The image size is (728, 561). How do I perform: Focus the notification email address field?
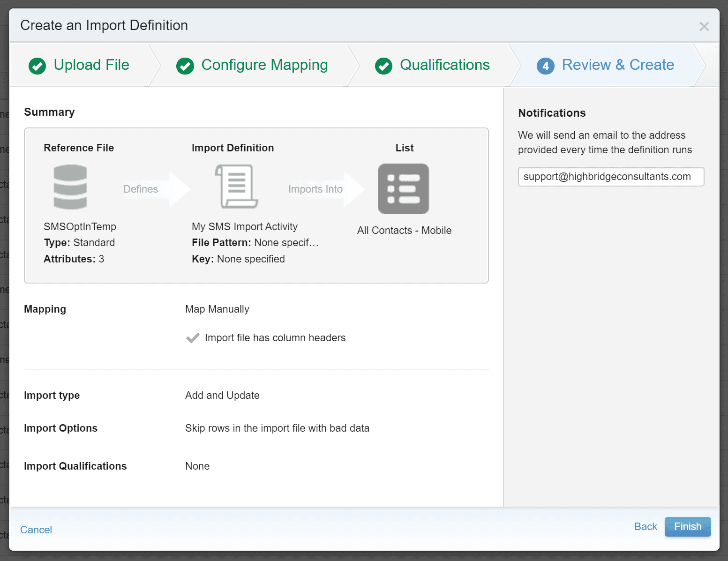pyautogui.click(x=610, y=177)
